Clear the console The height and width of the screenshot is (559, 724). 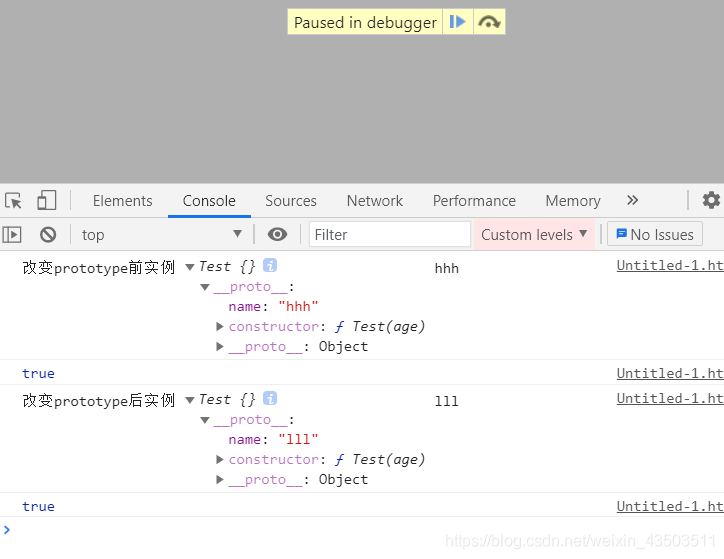(48, 234)
